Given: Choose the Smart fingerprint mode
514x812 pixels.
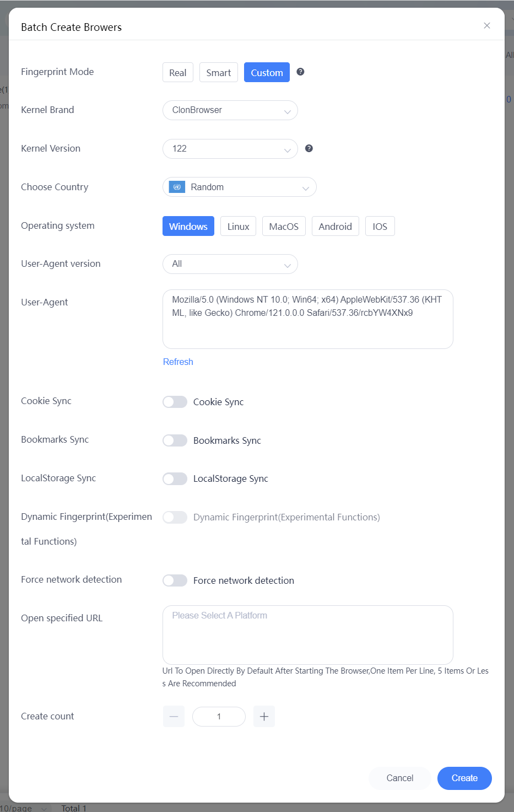Looking at the screenshot, I should [219, 72].
